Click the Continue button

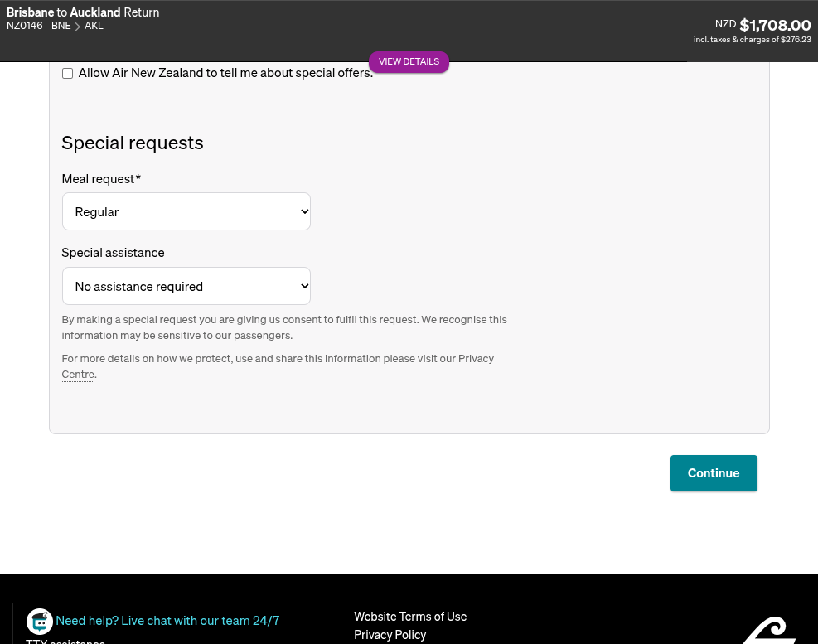[714, 473]
